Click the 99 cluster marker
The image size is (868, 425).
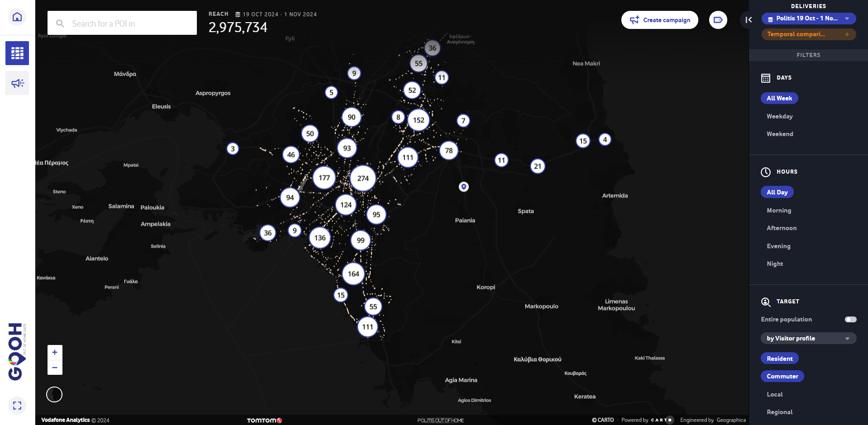click(361, 241)
